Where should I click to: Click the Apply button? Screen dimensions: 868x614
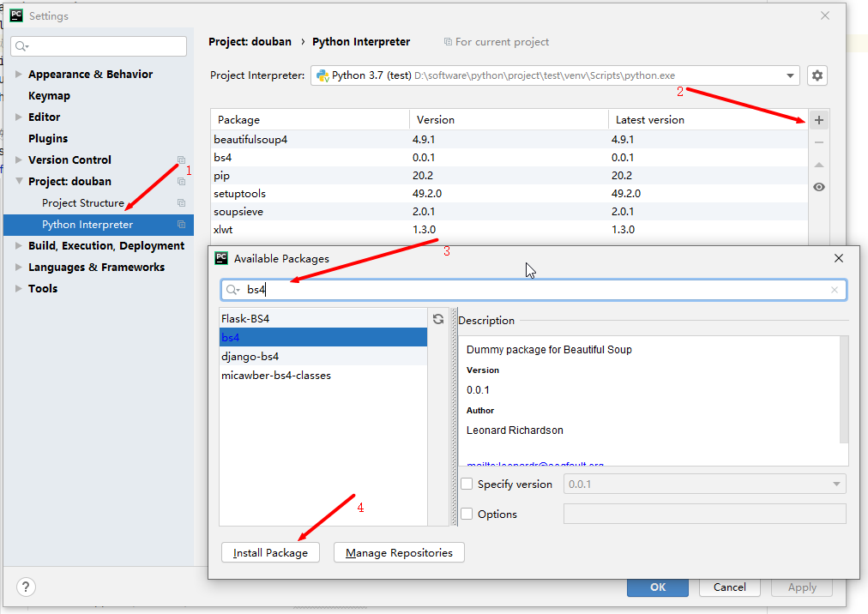[802, 587]
